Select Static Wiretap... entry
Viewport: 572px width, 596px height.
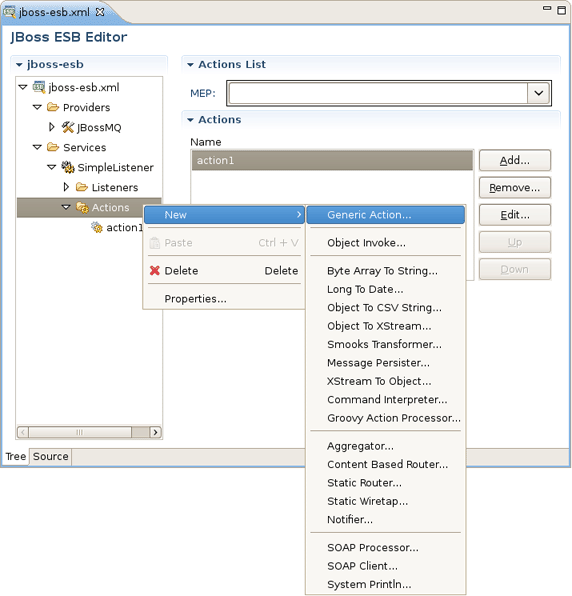385,501
